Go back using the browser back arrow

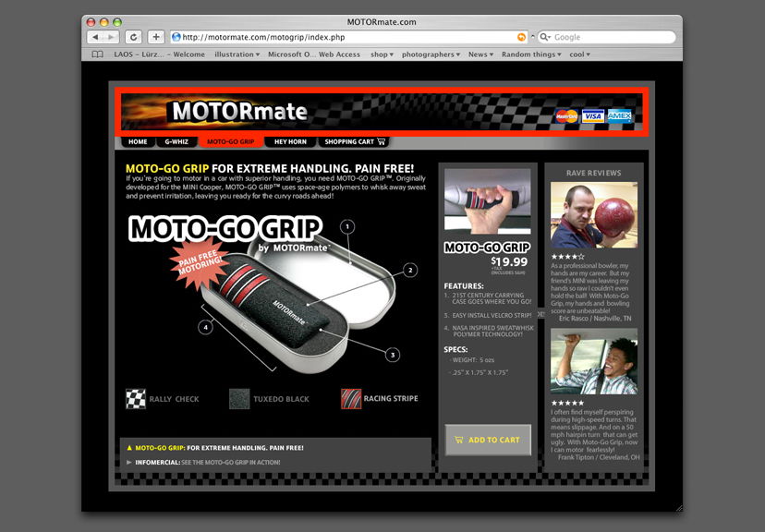tap(96, 37)
